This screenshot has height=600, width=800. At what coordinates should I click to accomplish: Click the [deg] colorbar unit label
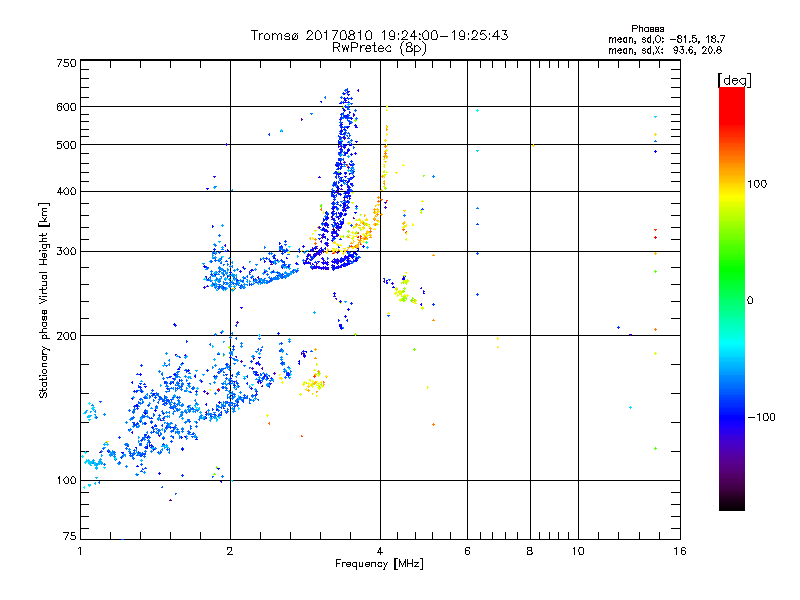pos(734,80)
